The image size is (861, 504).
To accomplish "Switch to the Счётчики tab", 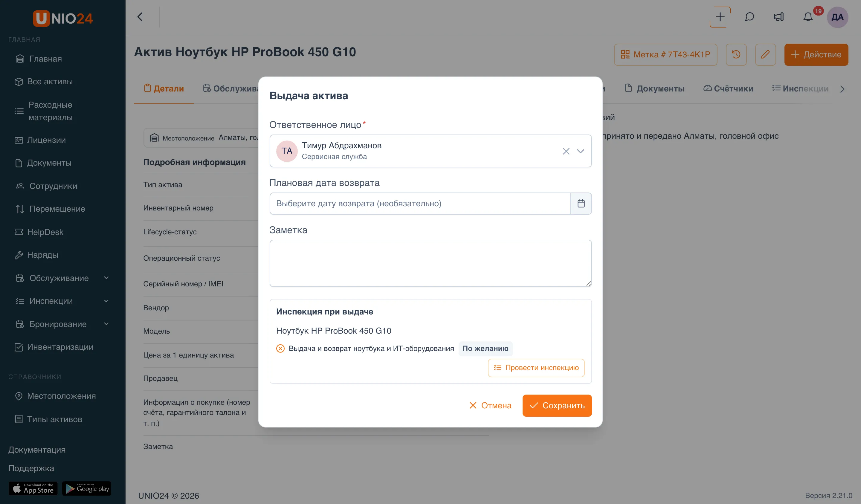I will [x=728, y=88].
